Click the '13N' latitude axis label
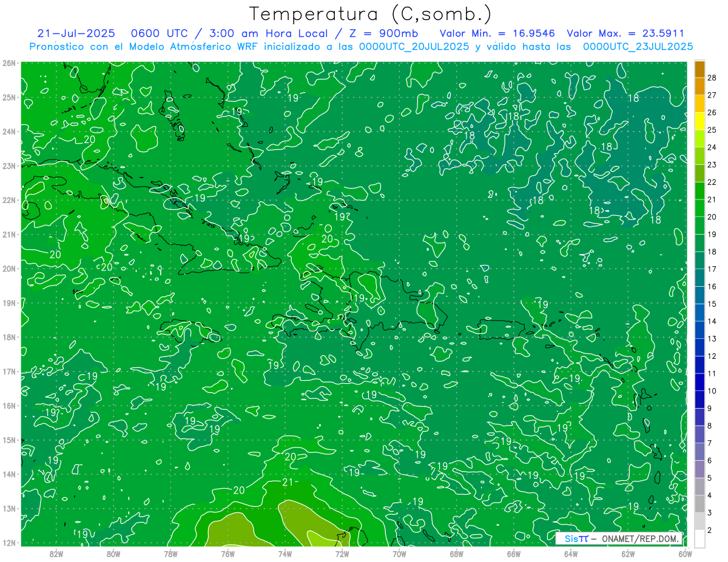 [x=8, y=508]
